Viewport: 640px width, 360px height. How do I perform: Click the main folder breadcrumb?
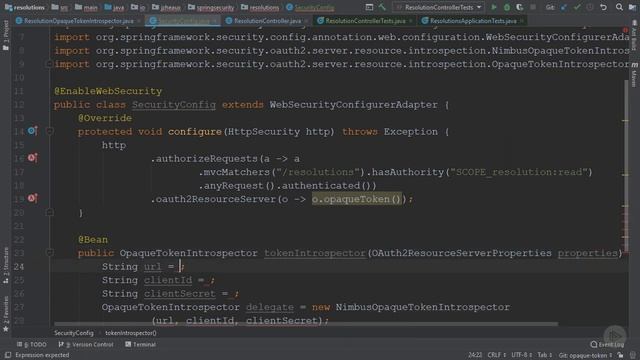[x=87, y=7]
